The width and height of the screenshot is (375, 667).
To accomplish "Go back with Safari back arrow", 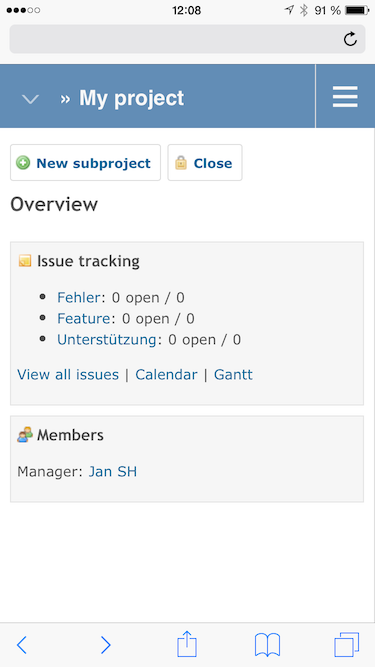I will [x=22, y=645].
